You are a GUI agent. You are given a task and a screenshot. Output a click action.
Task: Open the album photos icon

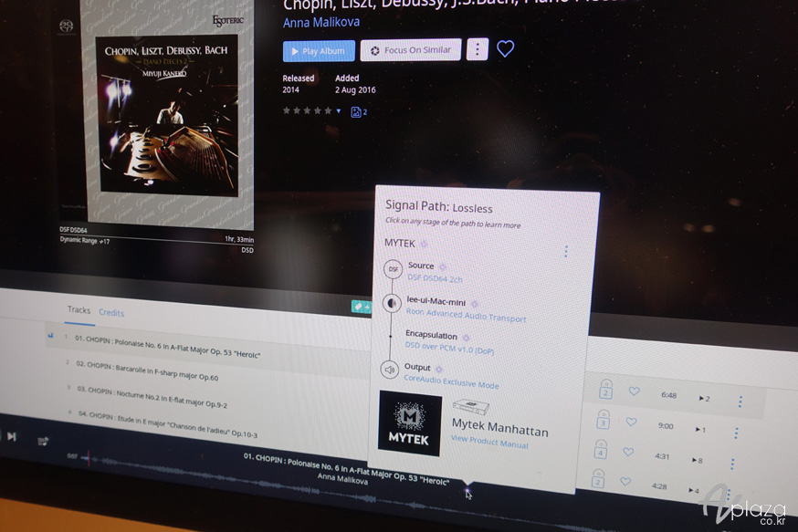[358, 111]
